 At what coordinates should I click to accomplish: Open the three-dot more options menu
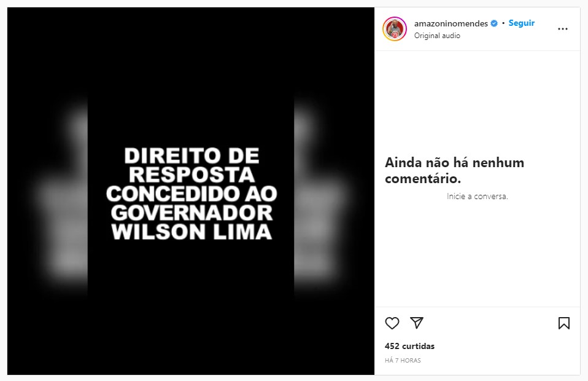(562, 29)
